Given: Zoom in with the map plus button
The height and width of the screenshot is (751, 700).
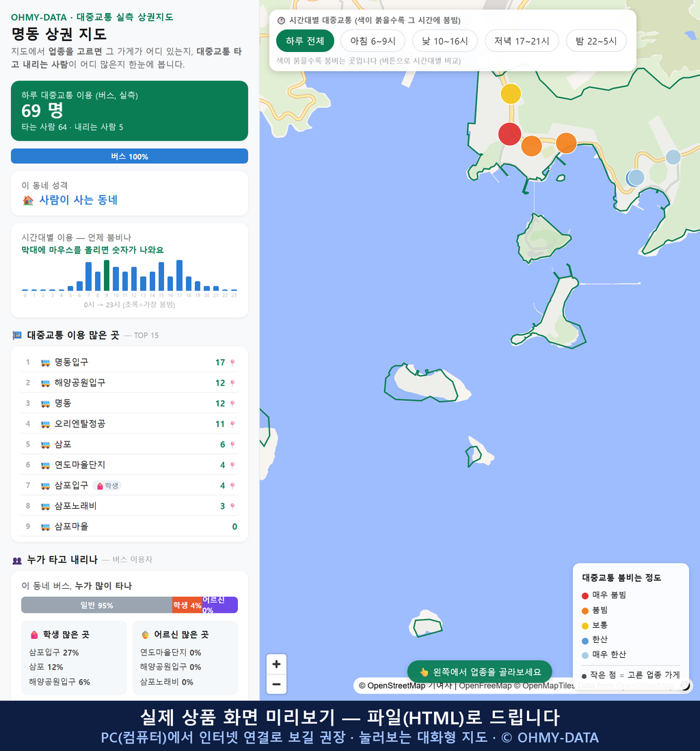Looking at the screenshot, I should tap(276, 664).
